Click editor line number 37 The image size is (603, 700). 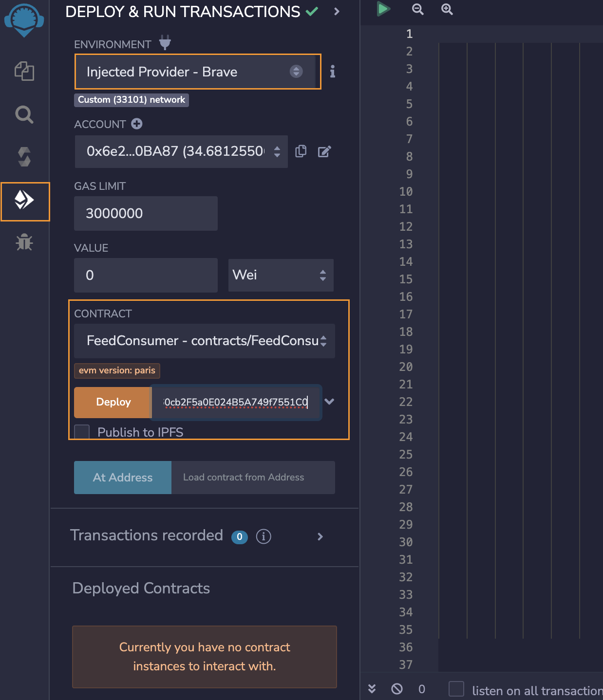406,665
